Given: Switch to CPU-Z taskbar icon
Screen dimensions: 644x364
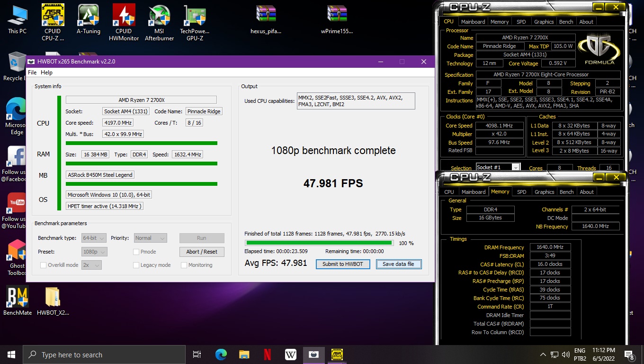Looking at the screenshot, I should (x=337, y=355).
